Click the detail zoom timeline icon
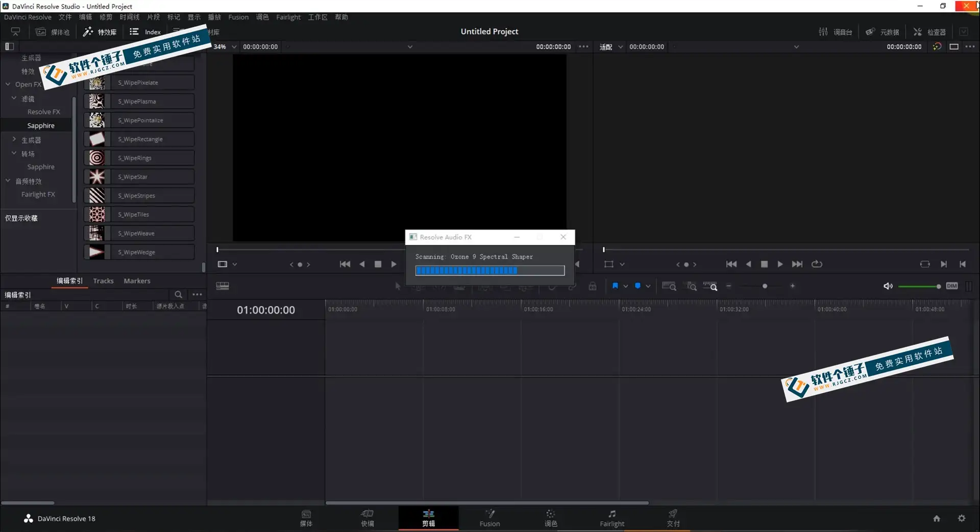This screenshot has width=980, height=532. (x=692, y=286)
